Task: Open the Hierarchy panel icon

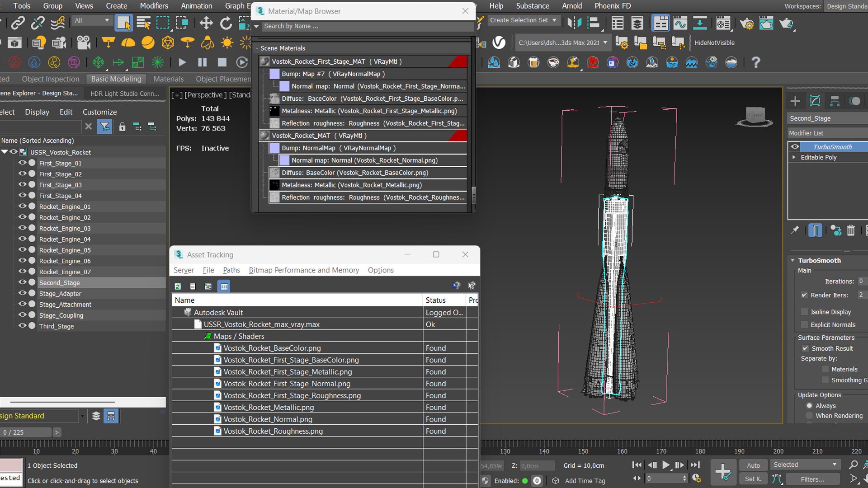Action: click(x=835, y=101)
